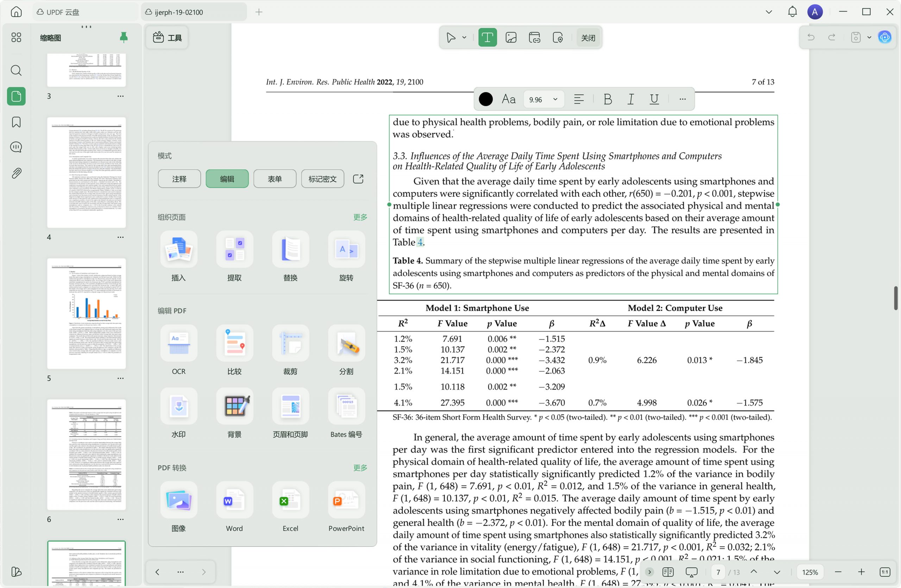Expand the cursor tool dropdown arrow
Screen dimensions: 901x588
464,37
